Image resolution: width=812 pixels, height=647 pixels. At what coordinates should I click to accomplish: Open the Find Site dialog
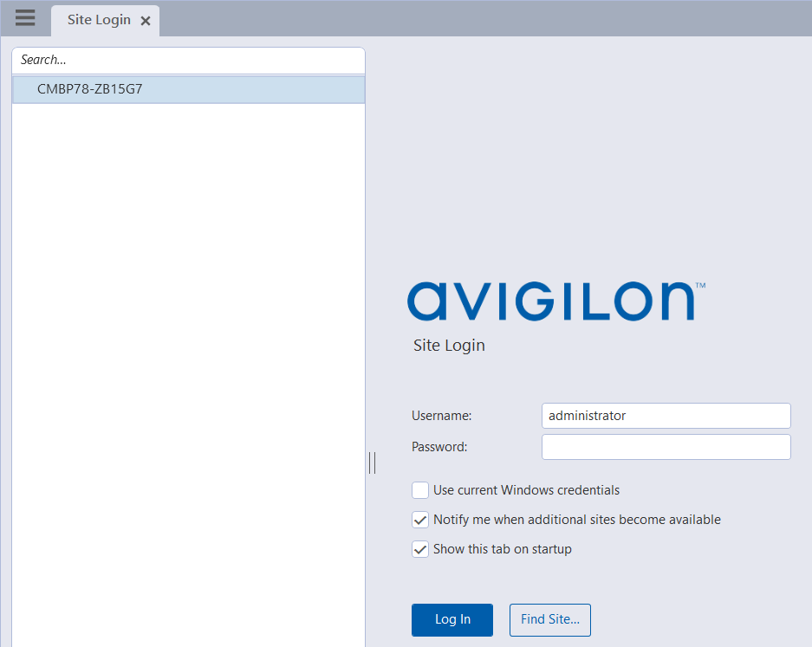point(550,619)
